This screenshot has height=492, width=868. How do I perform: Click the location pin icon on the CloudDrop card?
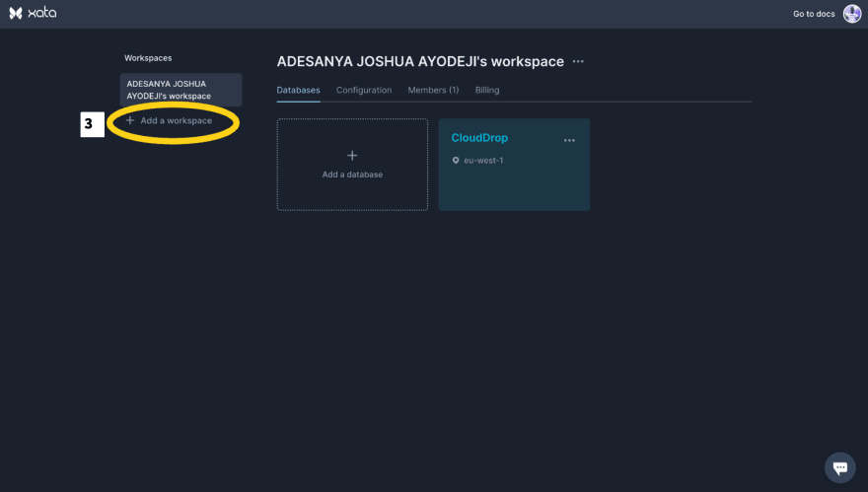[x=456, y=161]
